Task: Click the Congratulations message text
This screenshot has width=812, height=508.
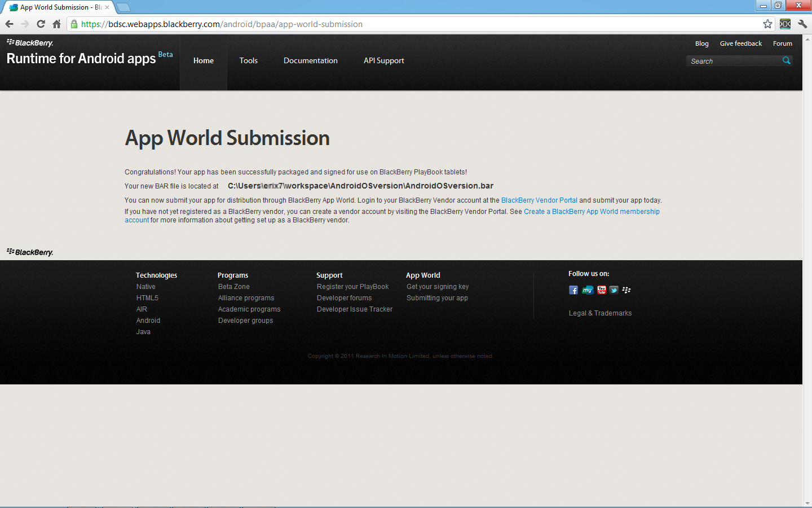Action: point(296,172)
